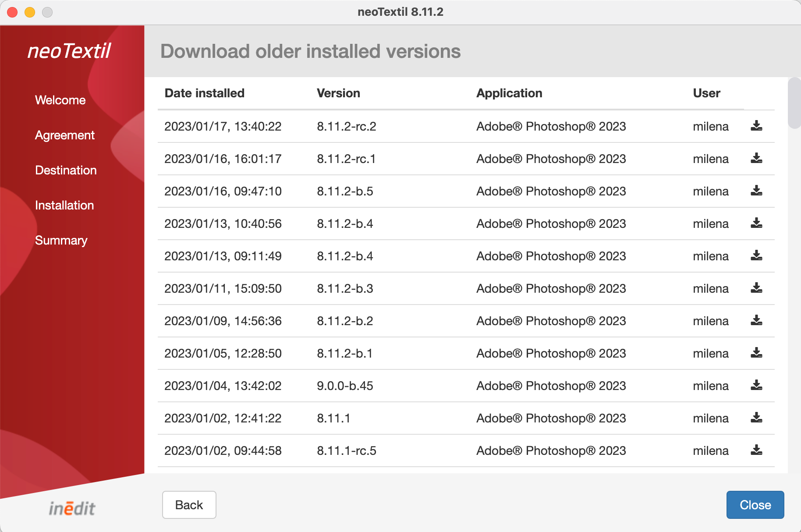Click the Download older installed versions heading
The width and height of the screenshot is (801, 532).
click(311, 51)
